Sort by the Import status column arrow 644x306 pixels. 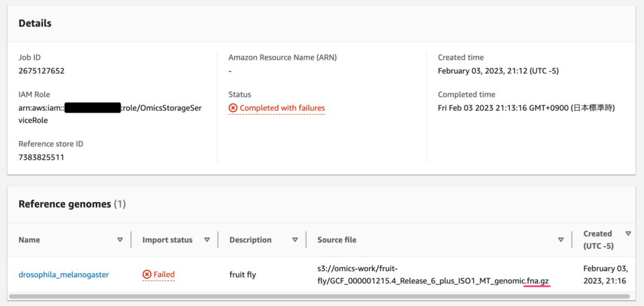(207, 240)
